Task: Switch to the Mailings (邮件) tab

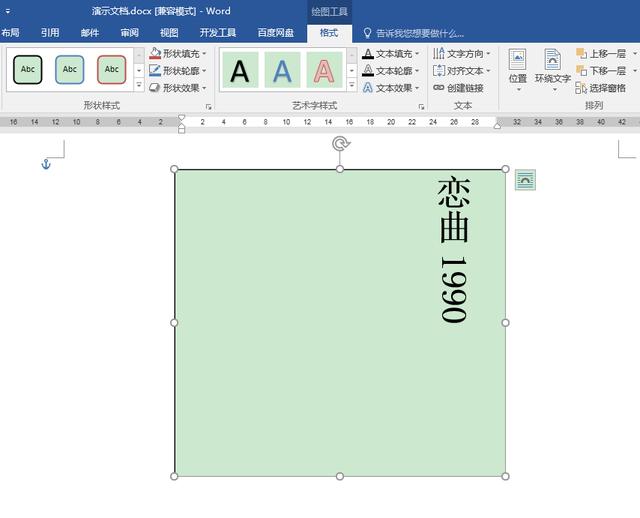Action: pyautogui.click(x=90, y=33)
